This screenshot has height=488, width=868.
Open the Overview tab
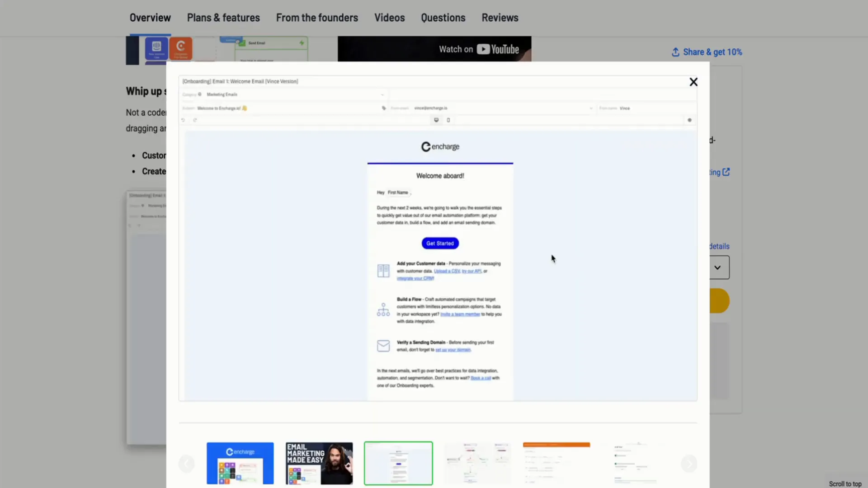[150, 18]
